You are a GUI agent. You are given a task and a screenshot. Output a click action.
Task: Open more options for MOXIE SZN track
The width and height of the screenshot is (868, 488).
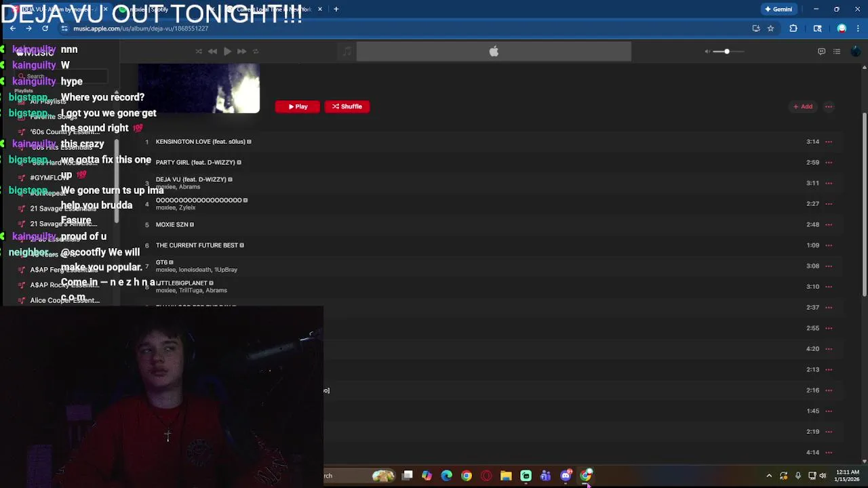829,224
